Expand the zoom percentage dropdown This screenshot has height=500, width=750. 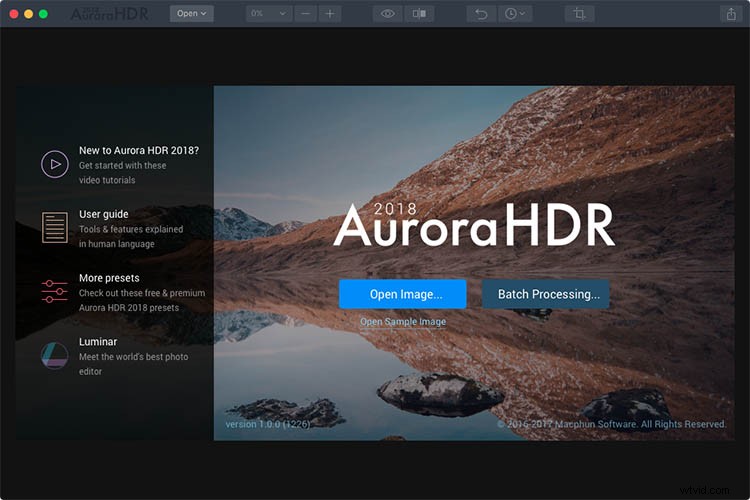coord(269,13)
